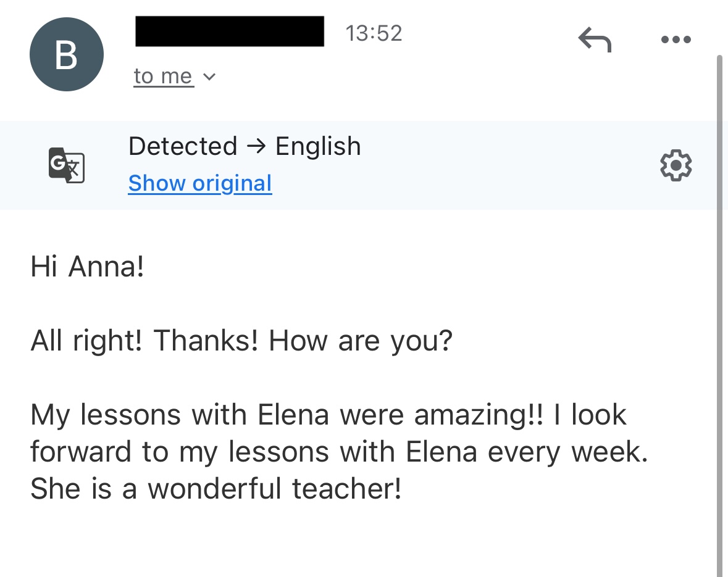Click "English" target language in translate bar
Viewport: 728px width, 577px height.
(318, 146)
